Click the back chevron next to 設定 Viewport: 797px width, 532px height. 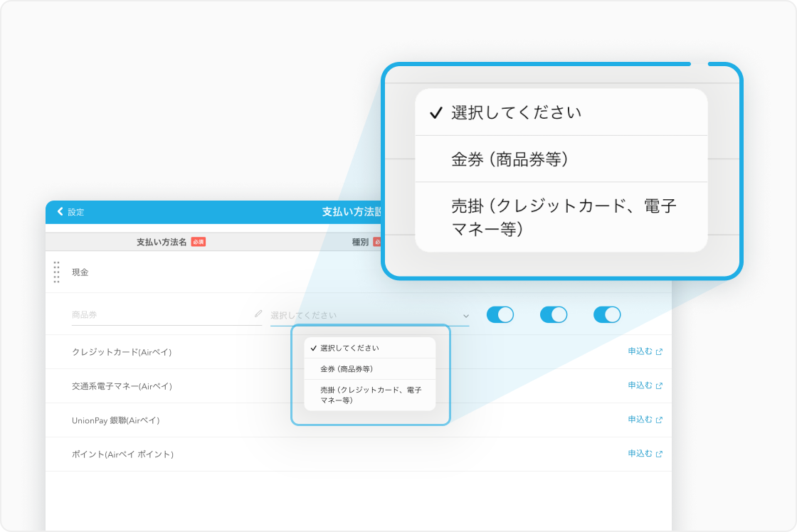coord(60,211)
